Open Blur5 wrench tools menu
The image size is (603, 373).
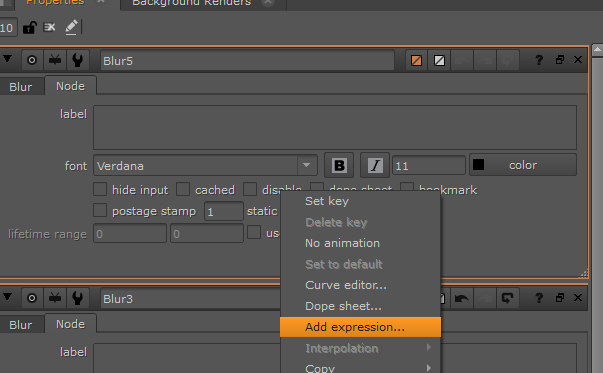78,60
